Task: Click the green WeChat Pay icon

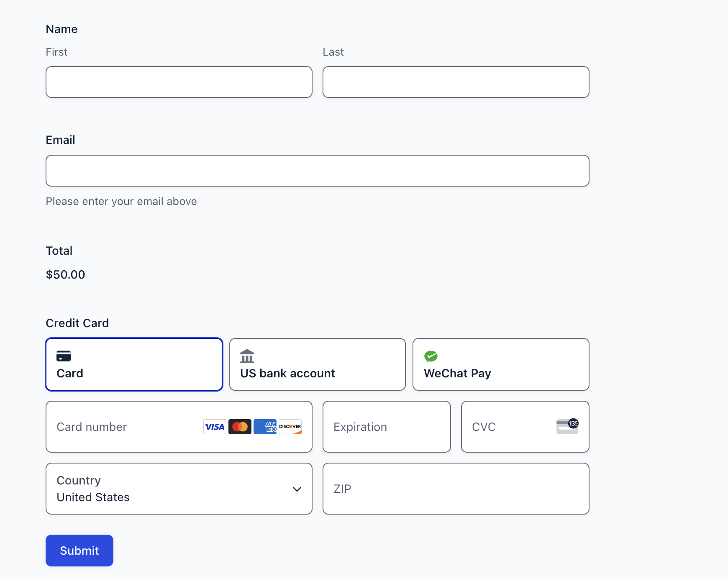Action: tap(431, 356)
